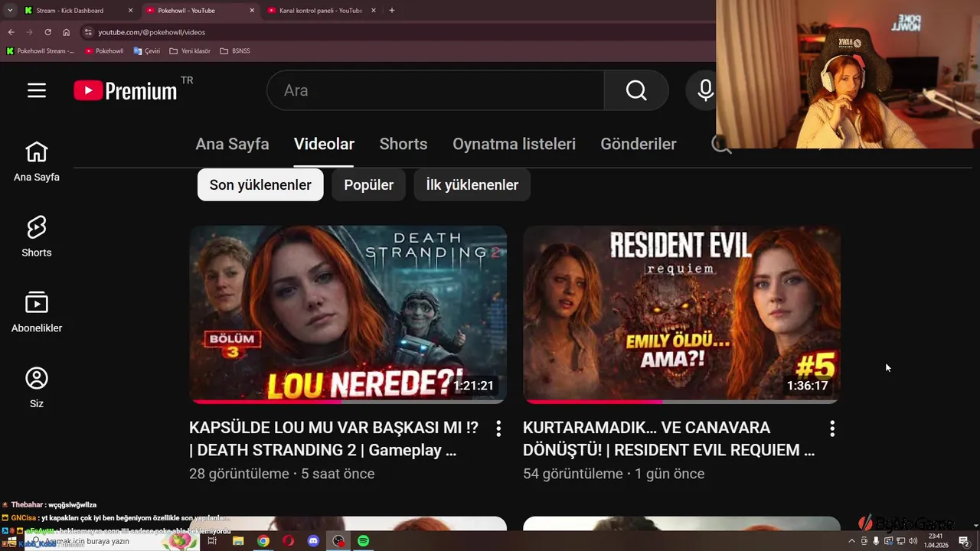View site information icon in address bar
Screen dimensions: 980x551
point(88,32)
